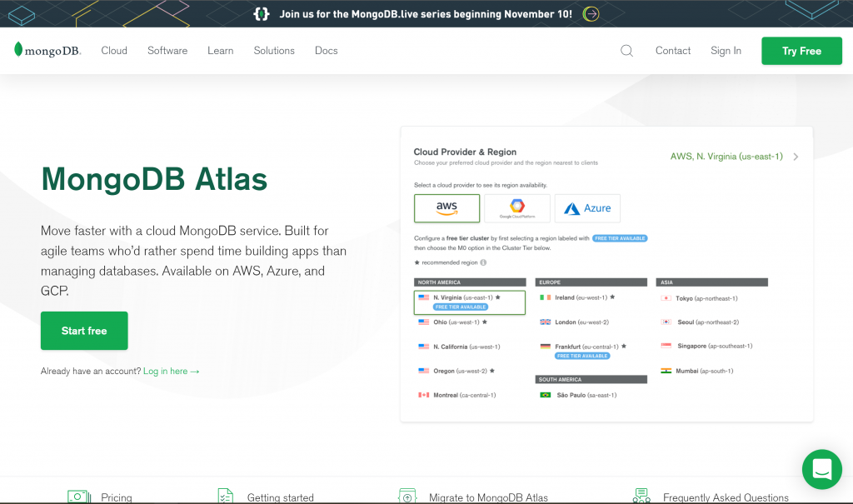Click N. Virginia's Free Tier Available badge
The height and width of the screenshot is (504, 853).
[461, 307]
